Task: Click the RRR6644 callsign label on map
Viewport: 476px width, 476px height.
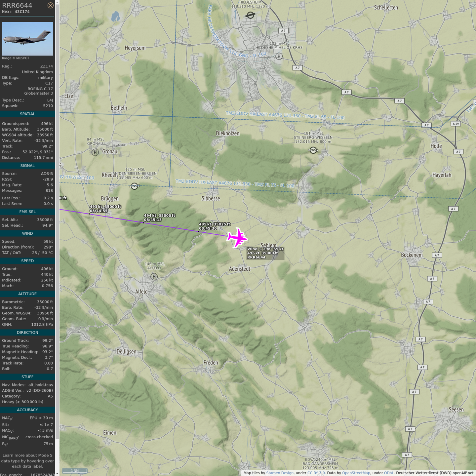Action: click(256, 257)
